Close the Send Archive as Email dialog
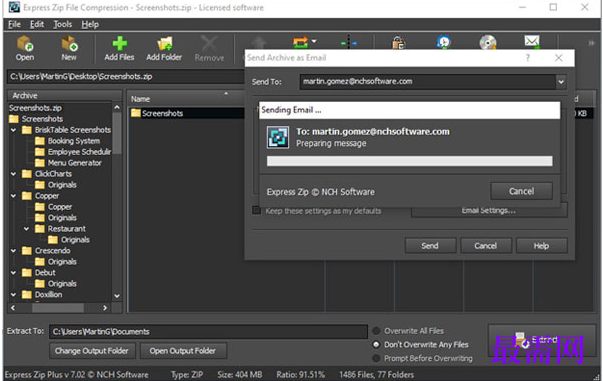Screen dimensions: 603x381 click(x=558, y=58)
